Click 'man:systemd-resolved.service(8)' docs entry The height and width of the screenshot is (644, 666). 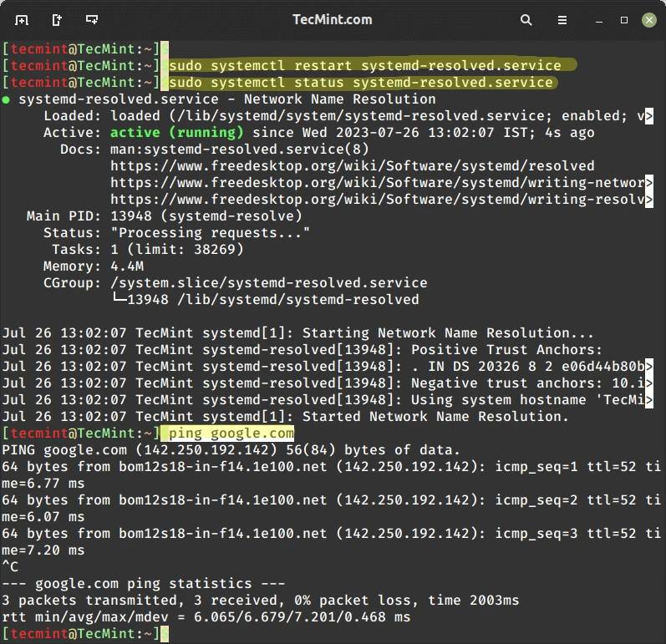click(240, 149)
